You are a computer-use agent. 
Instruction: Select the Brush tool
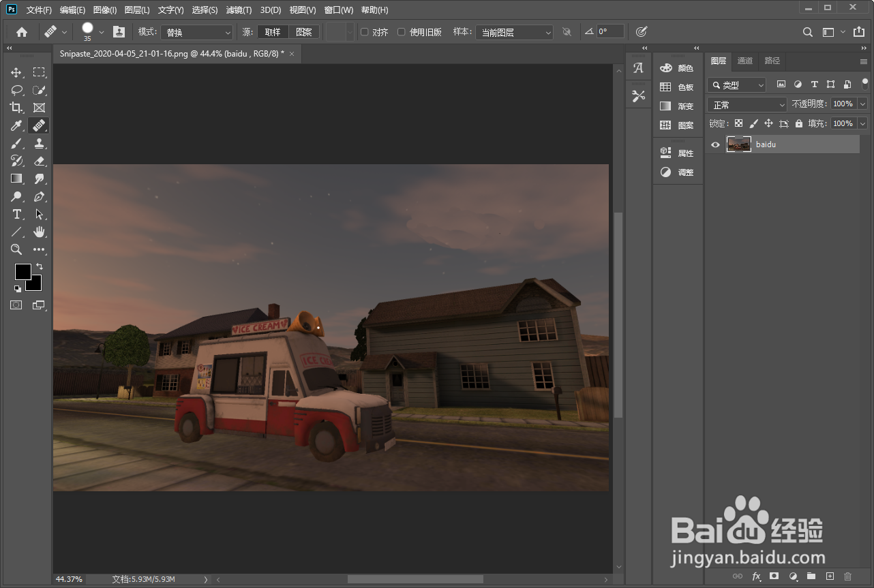pos(16,143)
